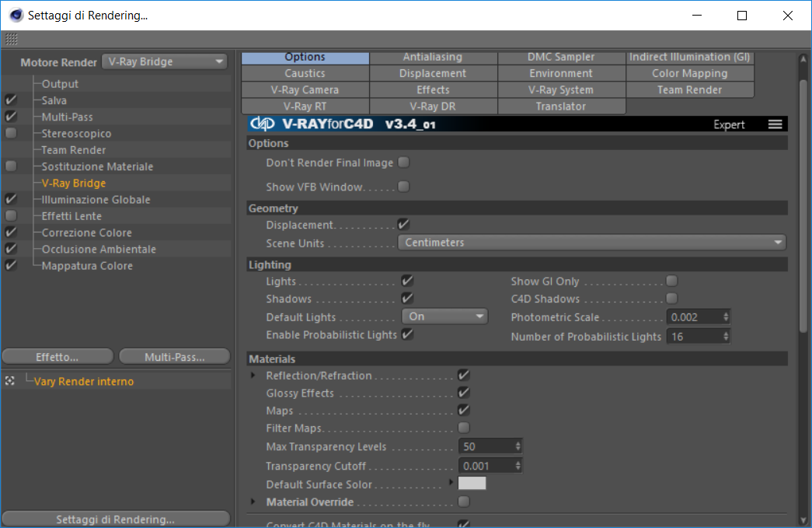The width and height of the screenshot is (812, 528).
Task: Switch to the Antialiasing tab
Action: 432,57
